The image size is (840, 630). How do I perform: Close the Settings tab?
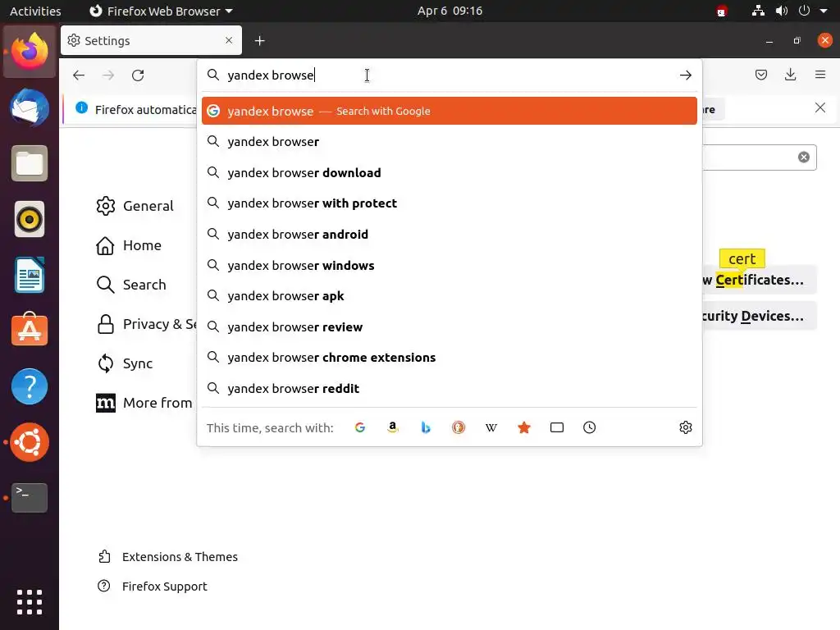(229, 40)
